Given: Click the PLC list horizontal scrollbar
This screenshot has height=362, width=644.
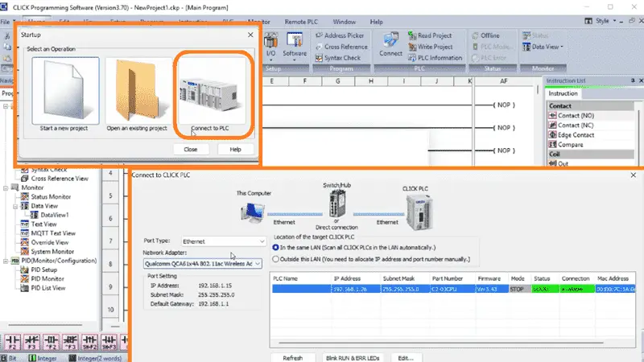Looking at the screenshot, I should [441, 343].
